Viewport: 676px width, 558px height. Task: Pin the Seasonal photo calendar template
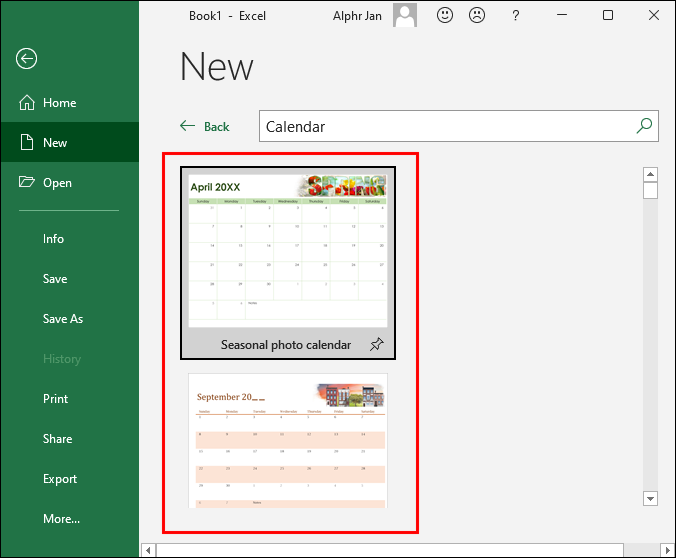[376, 344]
